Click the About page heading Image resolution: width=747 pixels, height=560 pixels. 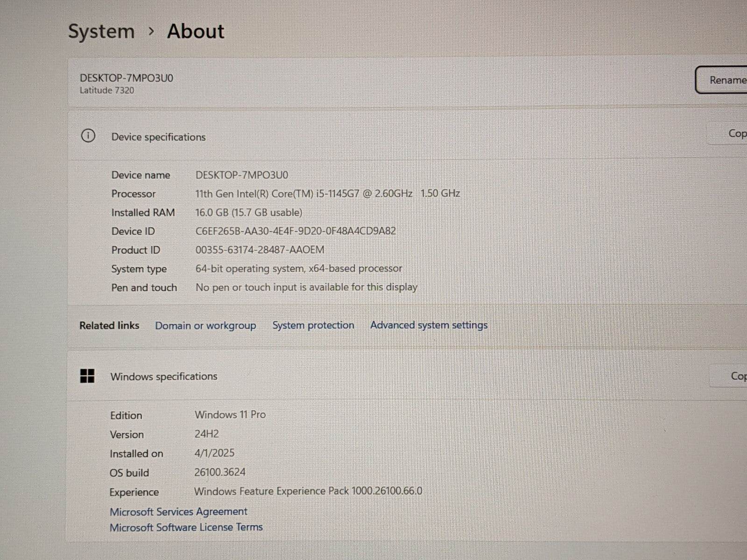196,31
